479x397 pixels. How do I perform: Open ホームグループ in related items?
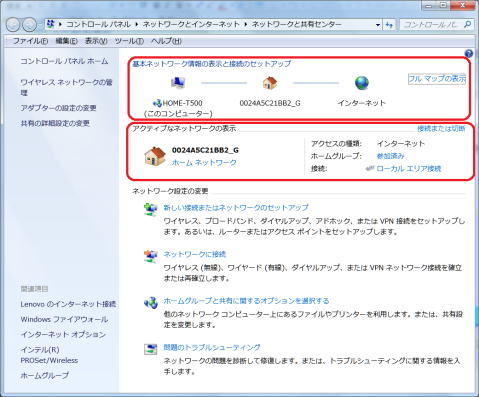(x=45, y=375)
